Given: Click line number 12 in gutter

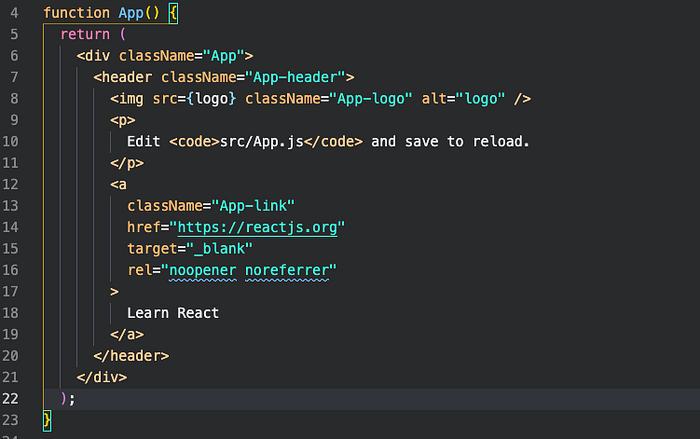Looking at the screenshot, I should (10, 184).
